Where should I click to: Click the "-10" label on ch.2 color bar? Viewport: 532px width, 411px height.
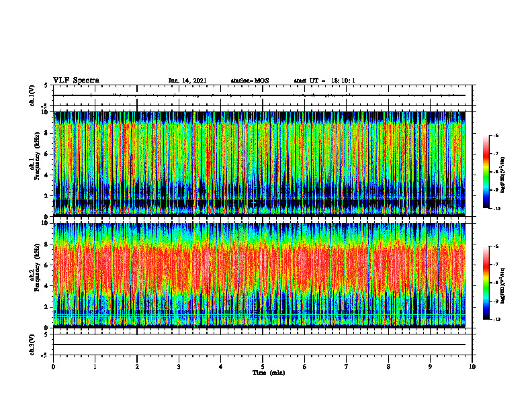(x=496, y=320)
